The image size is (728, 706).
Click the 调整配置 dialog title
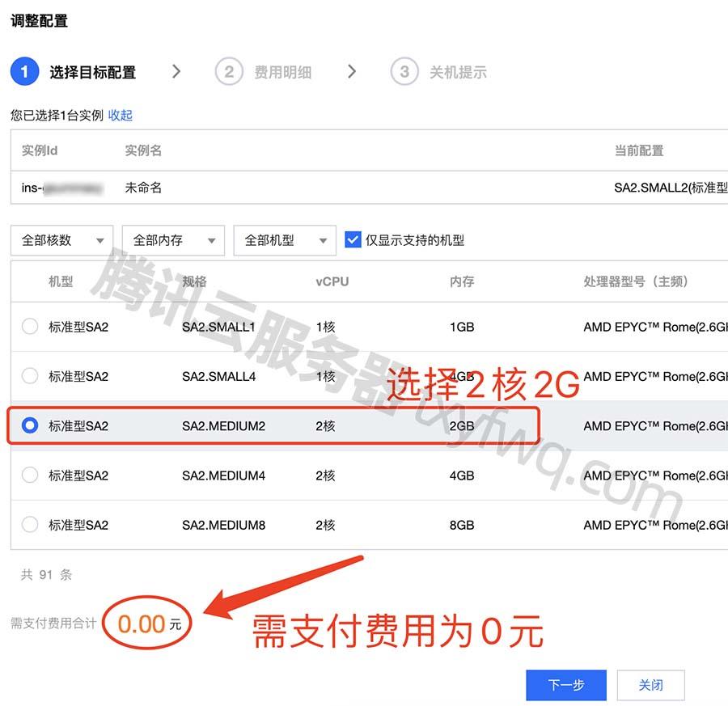tap(39, 21)
